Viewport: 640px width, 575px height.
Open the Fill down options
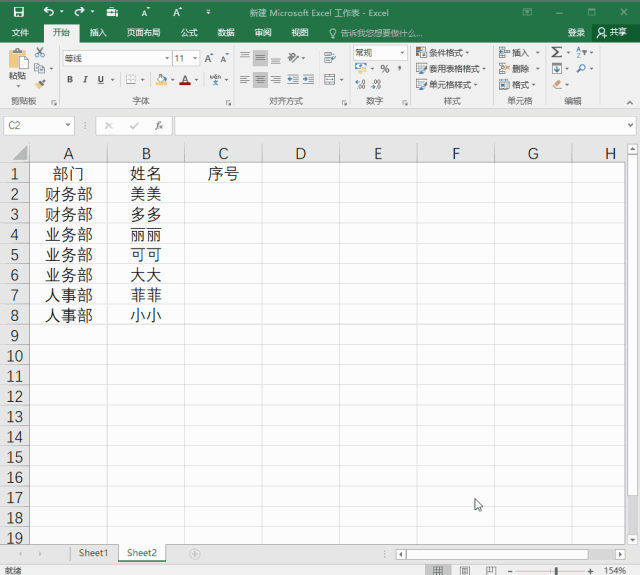pyautogui.click(x=557, y=68)
